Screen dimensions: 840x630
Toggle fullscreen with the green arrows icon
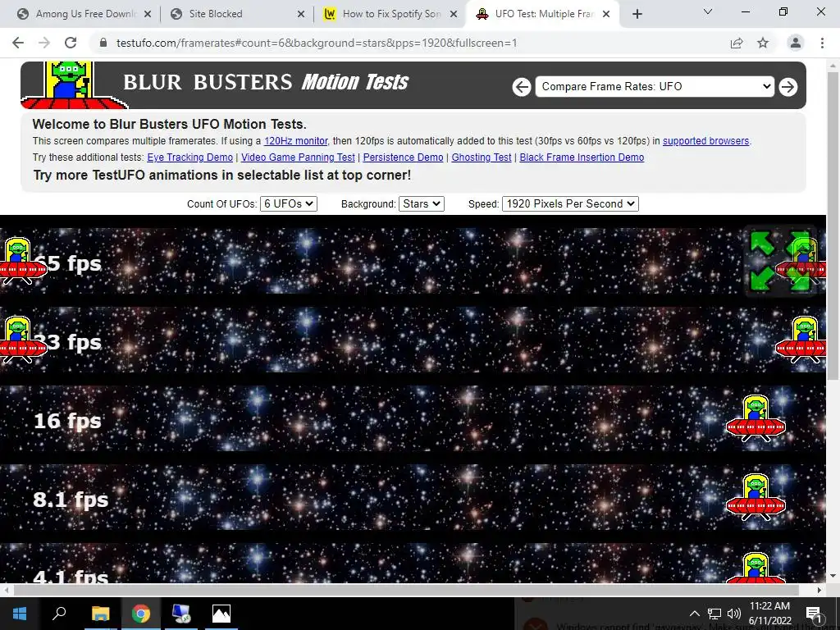[780, 260]
